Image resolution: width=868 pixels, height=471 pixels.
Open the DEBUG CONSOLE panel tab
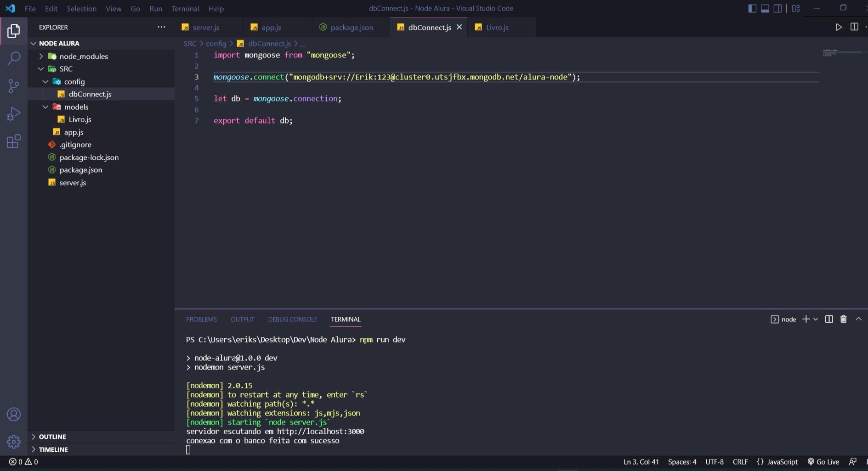(x=292, y=319)
